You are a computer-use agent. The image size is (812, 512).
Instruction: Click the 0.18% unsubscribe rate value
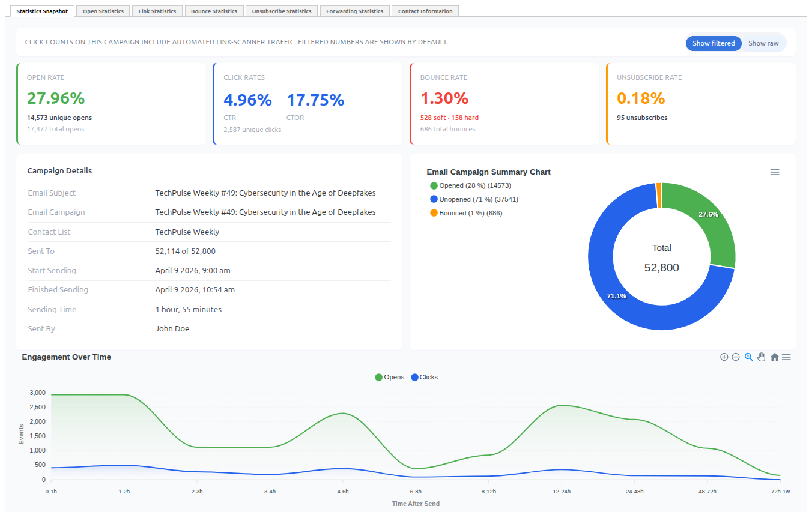[x=641, y=98]
